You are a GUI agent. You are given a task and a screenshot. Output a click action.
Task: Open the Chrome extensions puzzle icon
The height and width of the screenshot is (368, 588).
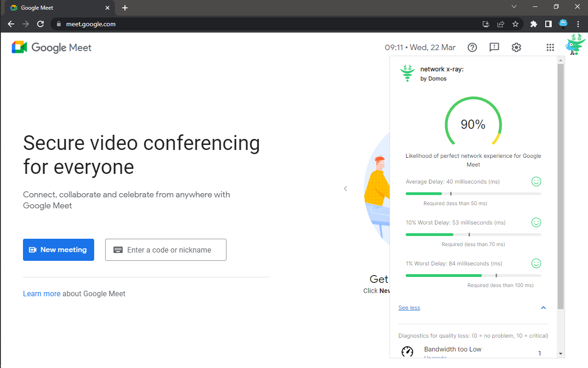point(534,24)
